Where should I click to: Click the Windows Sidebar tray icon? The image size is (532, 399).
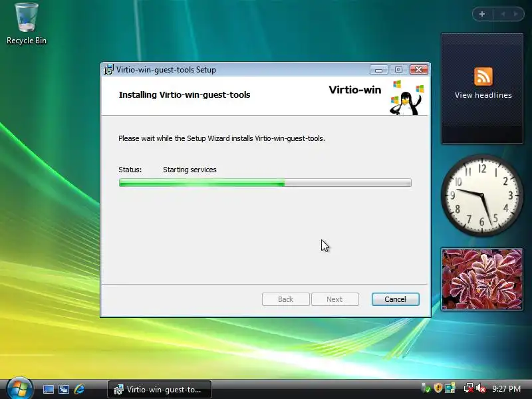[450, 388]
